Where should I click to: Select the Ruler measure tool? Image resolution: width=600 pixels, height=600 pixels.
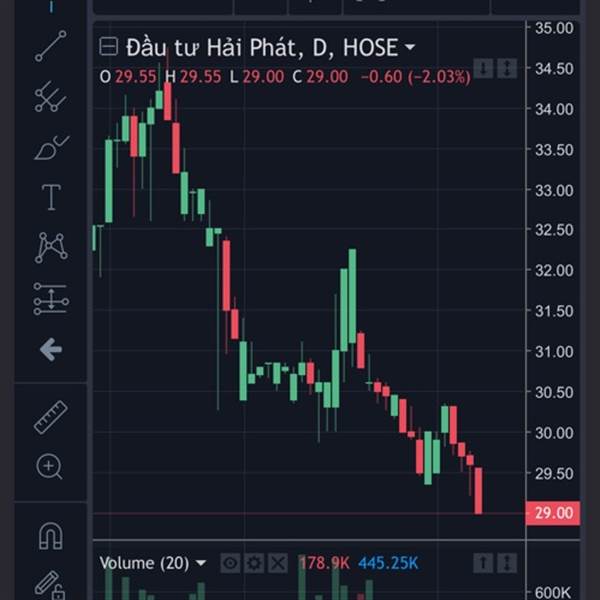pyautogui.click(x=51, y=417)
